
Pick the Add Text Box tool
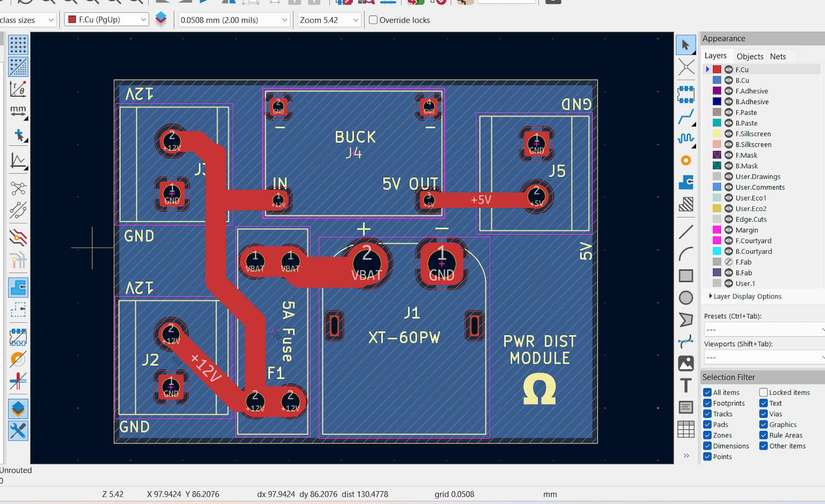coord(686,407)
